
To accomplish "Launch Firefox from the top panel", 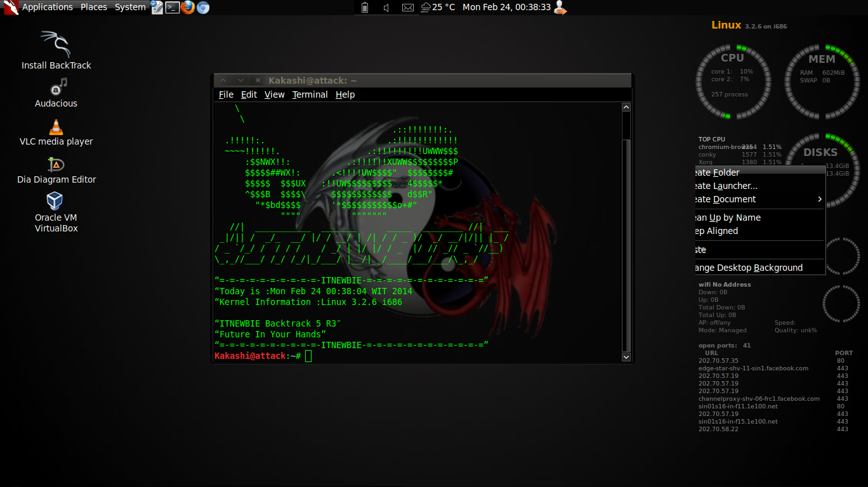I will click(x=187, y=8).
